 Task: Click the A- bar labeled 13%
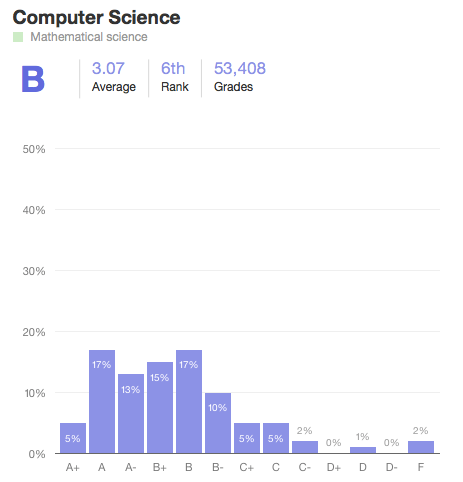pos(131,414)
